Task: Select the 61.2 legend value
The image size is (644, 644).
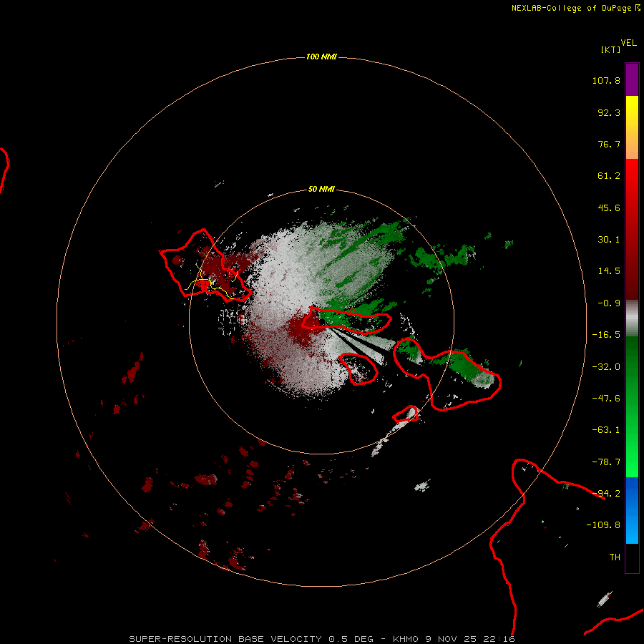Action: (609, 176)
